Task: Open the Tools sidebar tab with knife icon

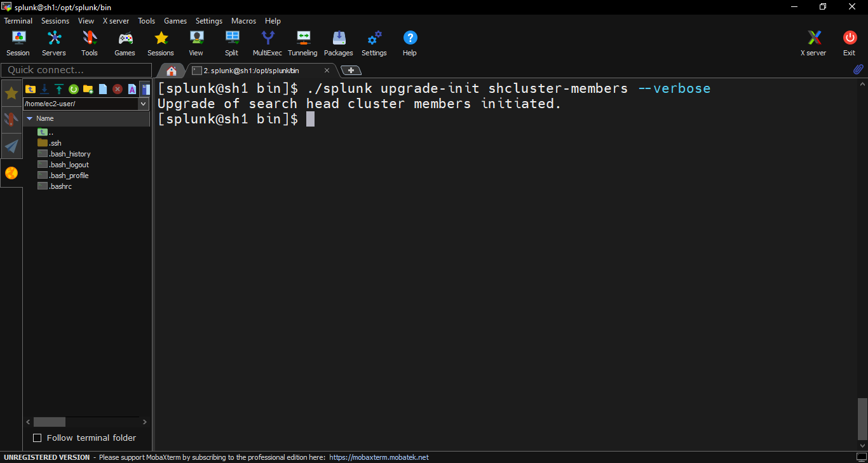Action: 11,120
